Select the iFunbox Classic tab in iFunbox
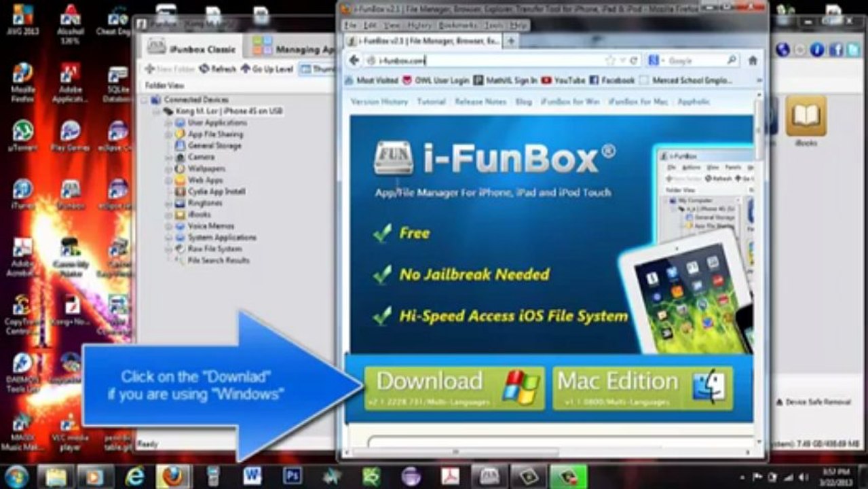The image size is (868, 489). 191,49
